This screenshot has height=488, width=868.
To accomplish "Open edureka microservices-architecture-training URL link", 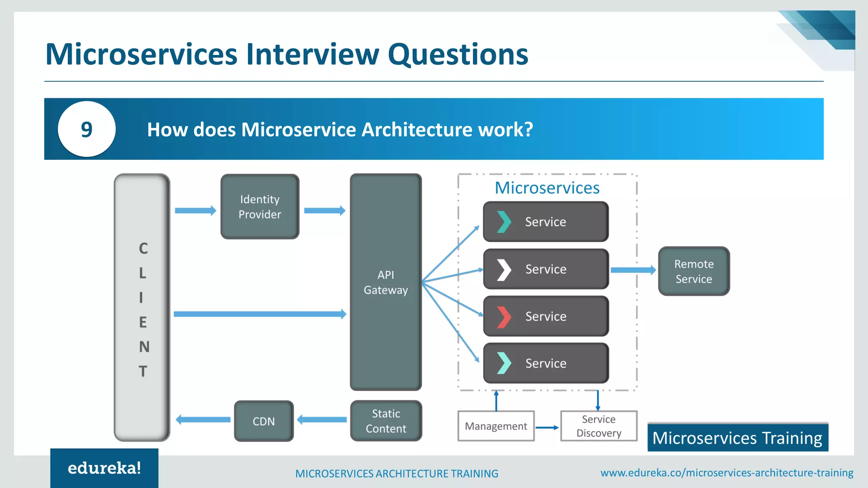I will point(726,473).
